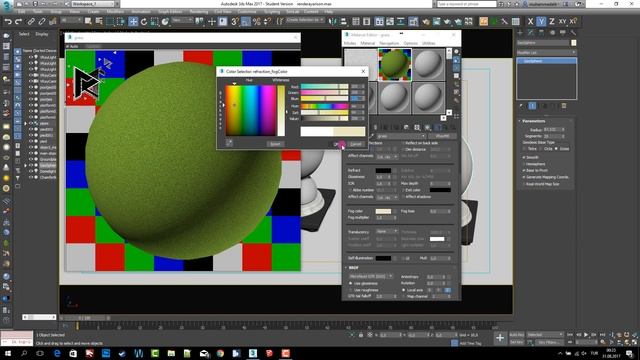Open Modes menu in Material Editor
640x360 pixels.
click(x=350, y=43)
